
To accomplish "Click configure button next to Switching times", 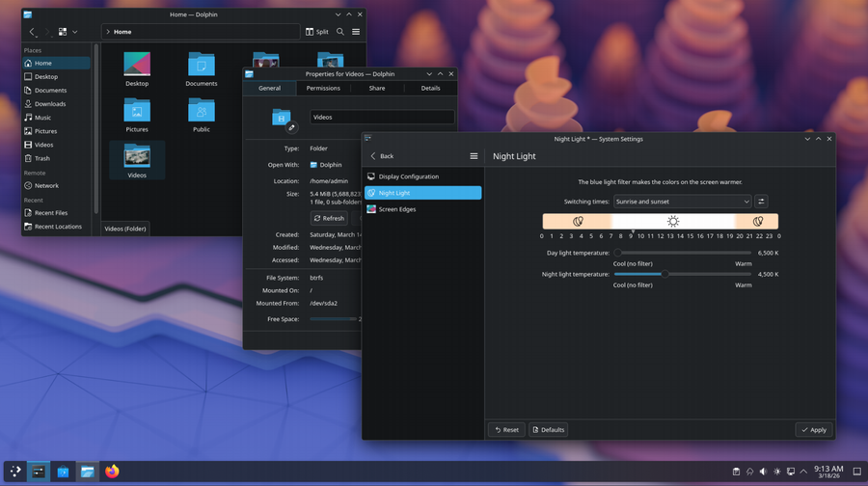I will tap(761, 202).
